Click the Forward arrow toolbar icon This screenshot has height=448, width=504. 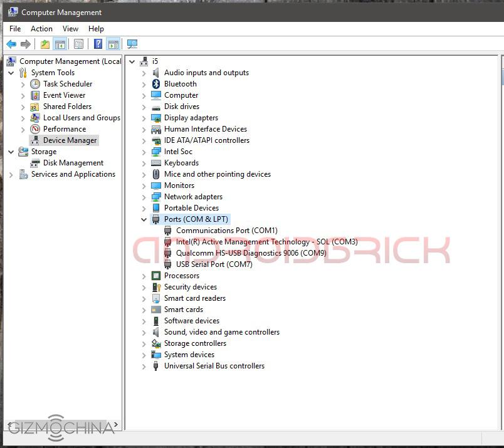pos(26,44)
